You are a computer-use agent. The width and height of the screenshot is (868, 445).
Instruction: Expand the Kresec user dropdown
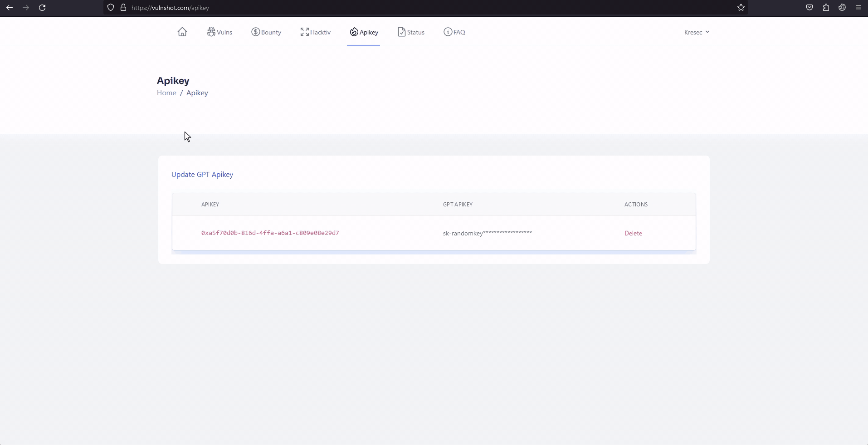(697, 32)
